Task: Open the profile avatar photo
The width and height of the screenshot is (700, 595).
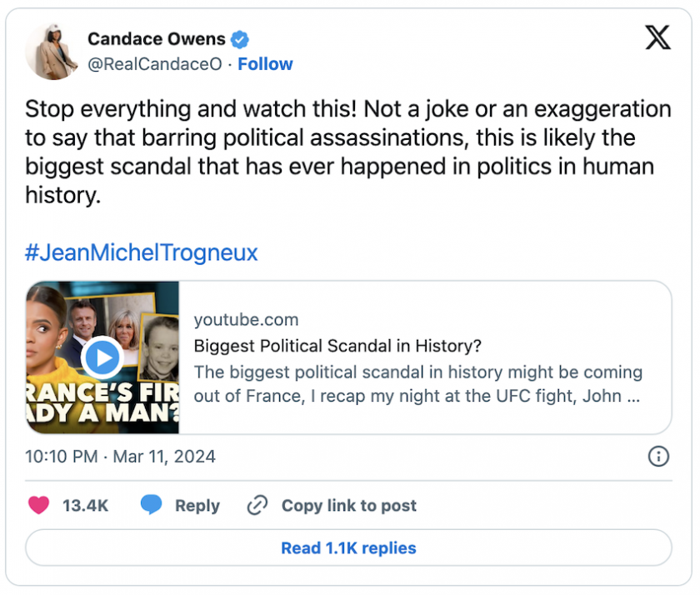Action: pos(52,52)
